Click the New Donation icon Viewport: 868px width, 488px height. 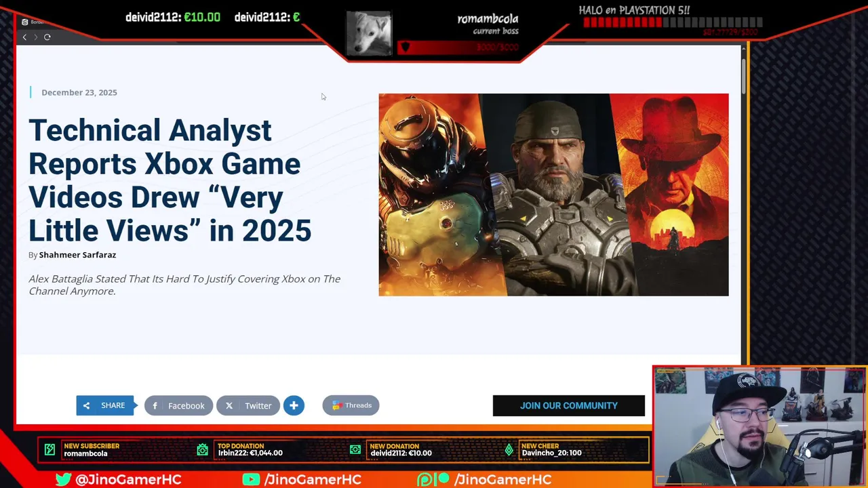[355, 449]
